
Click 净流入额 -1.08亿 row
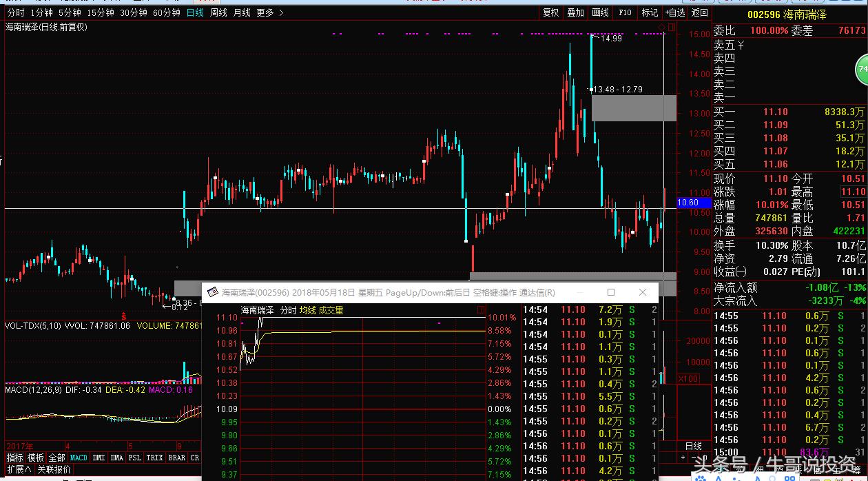pyautogui.click(x=789, y=287)
